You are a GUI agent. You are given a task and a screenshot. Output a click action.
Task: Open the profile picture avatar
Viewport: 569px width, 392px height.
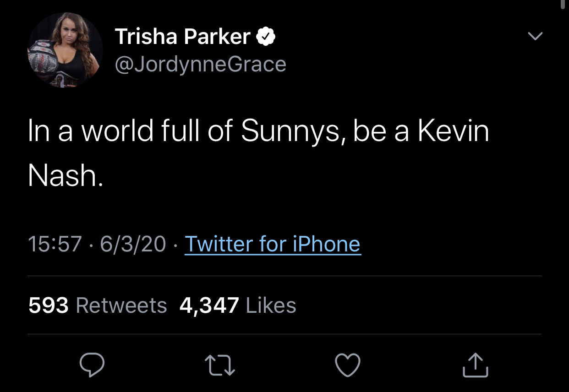[x=65, y=50]
